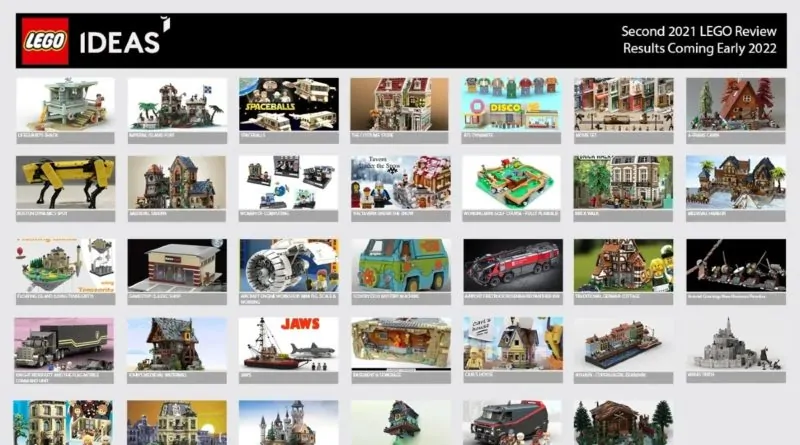Select the A-Frame Cabin thumbnail

735,105
